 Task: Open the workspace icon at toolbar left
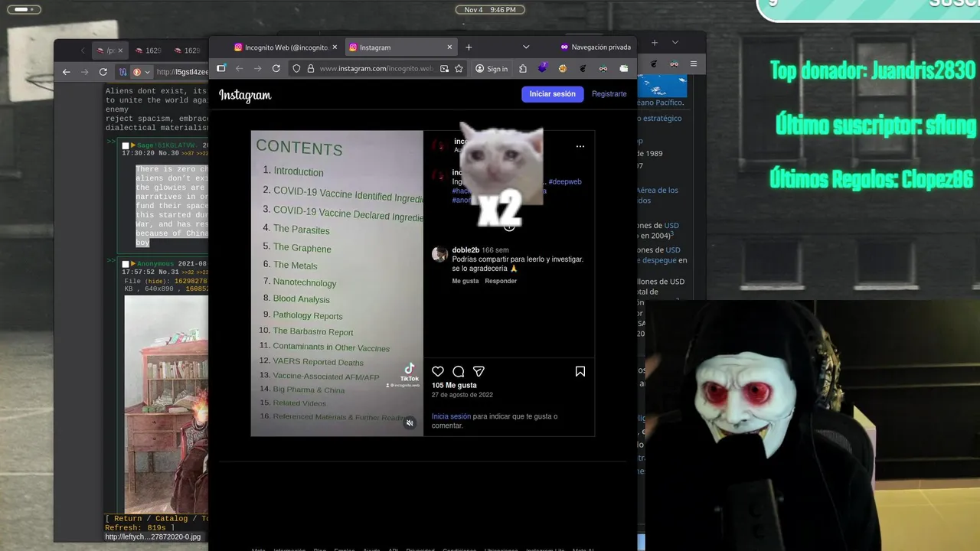[x=221, y=68]
